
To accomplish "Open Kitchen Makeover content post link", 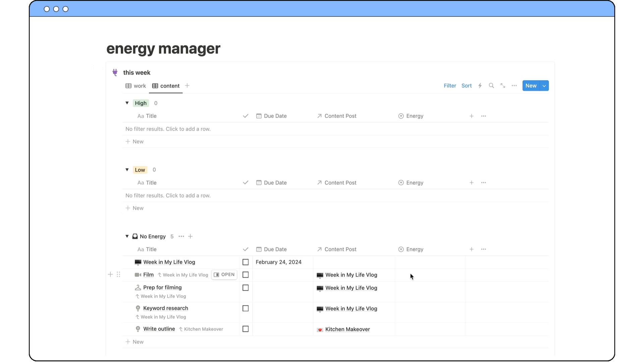I will pos(343,329).
